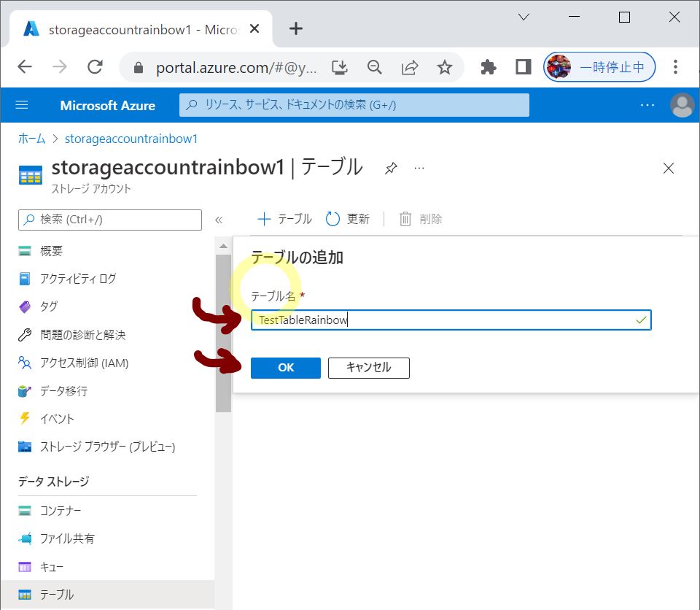This screenshot has width=700, height=610.
Task: Pin the storage account blade
Action: pos(391,168)
